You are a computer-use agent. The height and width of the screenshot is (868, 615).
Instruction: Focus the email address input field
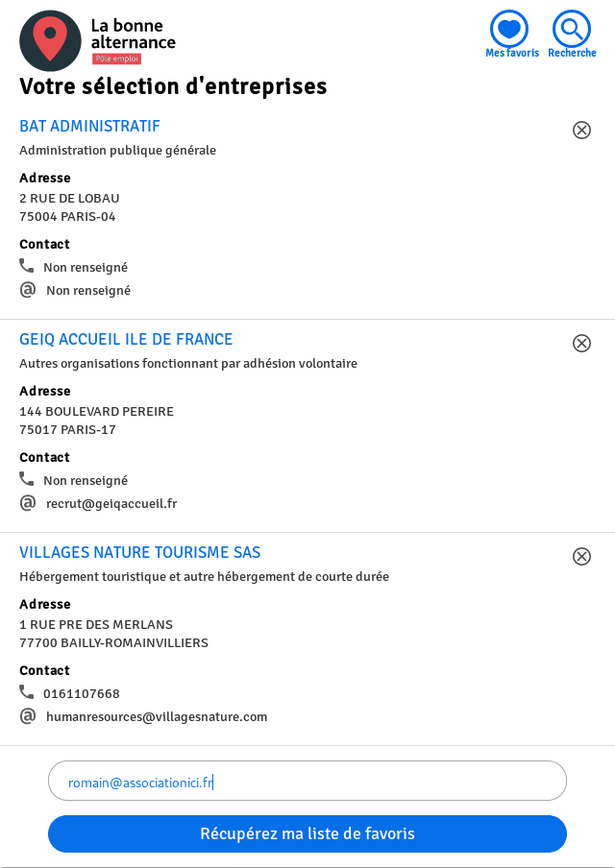click(307, 782)
